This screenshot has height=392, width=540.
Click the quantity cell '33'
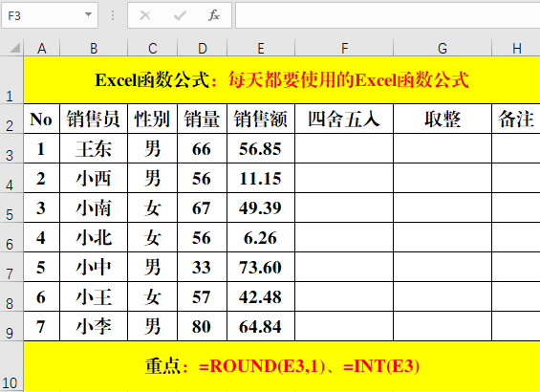[203, 267]
